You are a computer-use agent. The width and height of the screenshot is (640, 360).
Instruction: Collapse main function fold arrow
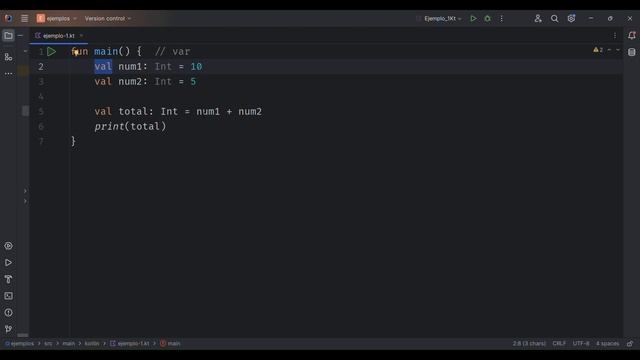[x=25, y=51]
